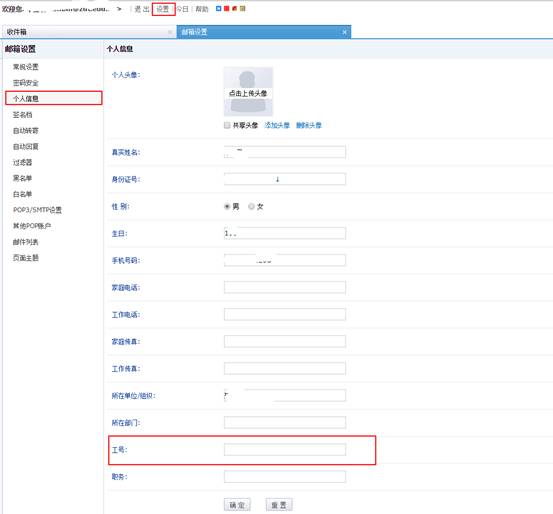Select the blue theme color swatch
The width and height of the screenshot is (553, 514).
pos(218,8)
